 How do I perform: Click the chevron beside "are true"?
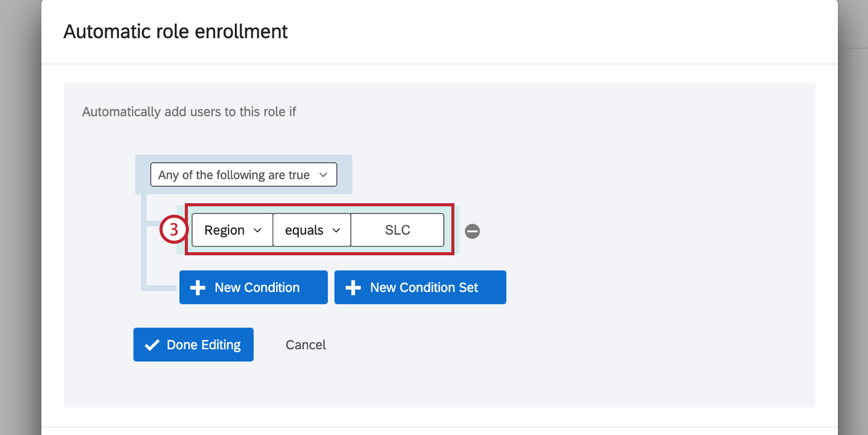323,175
